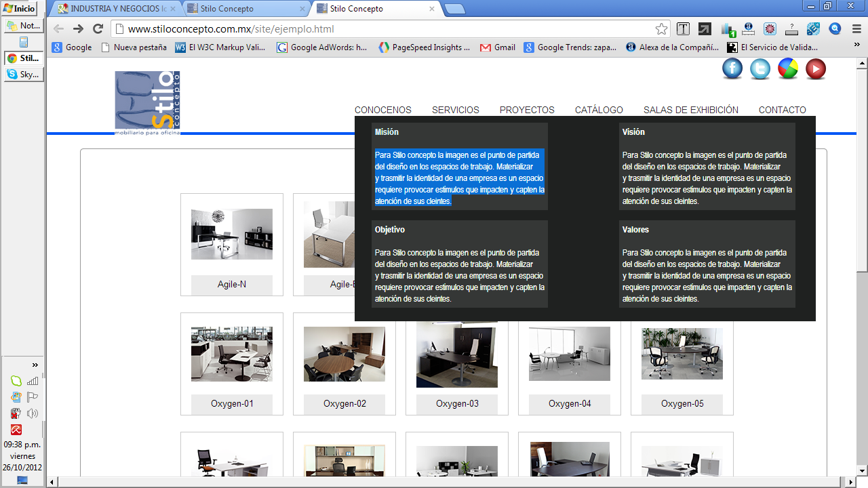Screen dimensions: 868x488
Task: Open the Twitter social icon
Action: point(760,68)
